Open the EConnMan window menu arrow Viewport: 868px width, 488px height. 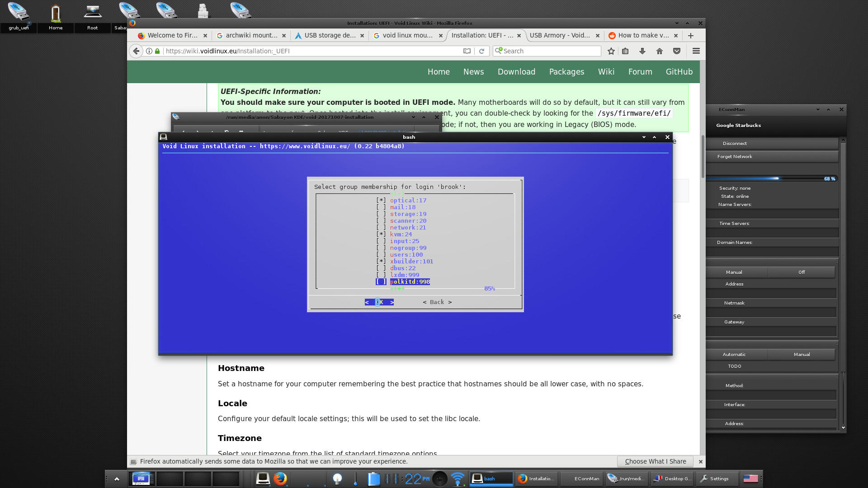(818, 109)
